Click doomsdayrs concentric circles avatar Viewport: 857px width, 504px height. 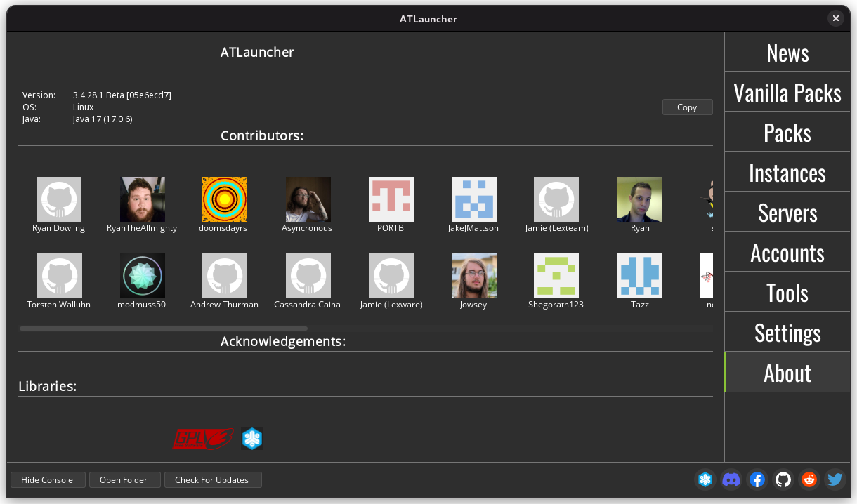pyautogui.click(x=225, y=199)
